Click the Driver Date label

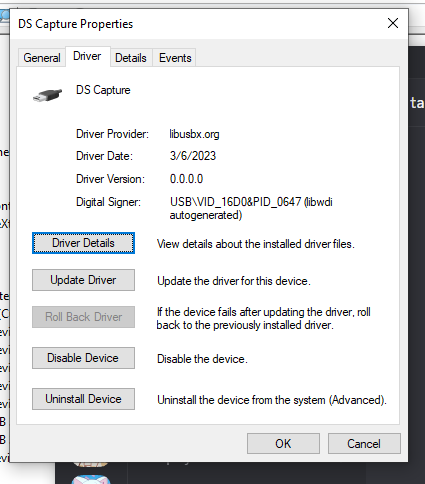pyautogui.click(x=104, y=156)
